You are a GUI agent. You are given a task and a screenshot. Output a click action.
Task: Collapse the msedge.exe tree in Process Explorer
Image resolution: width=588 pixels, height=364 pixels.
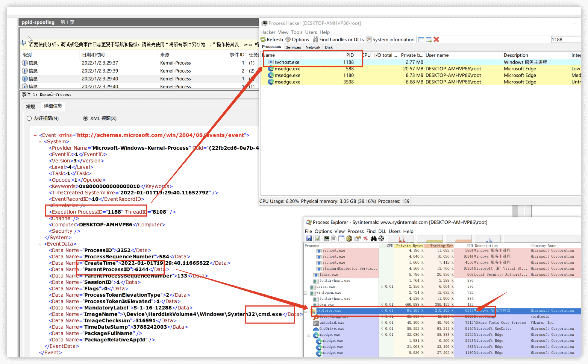tap(308, 335)
